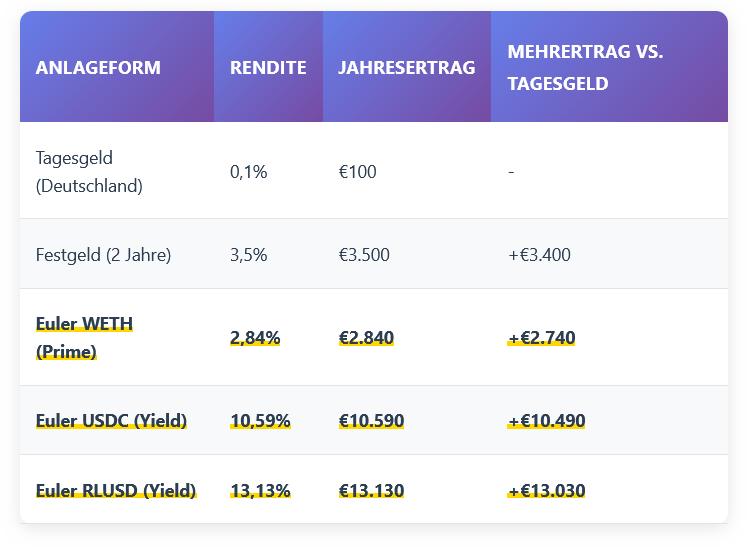Click the highlighted 13,13% value
752x550 pixels.
pyautogui.click(x=260, y=491)
